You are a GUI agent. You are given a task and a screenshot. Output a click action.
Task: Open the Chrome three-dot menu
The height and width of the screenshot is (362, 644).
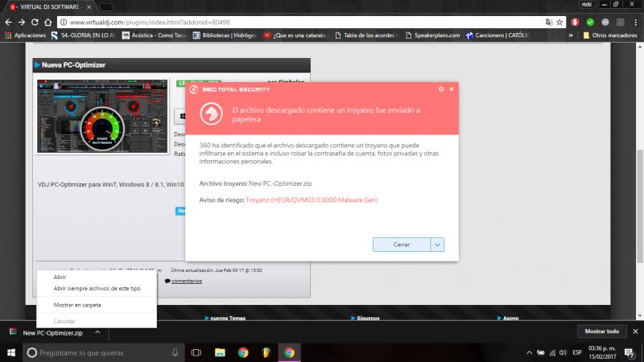coord(635,23)
